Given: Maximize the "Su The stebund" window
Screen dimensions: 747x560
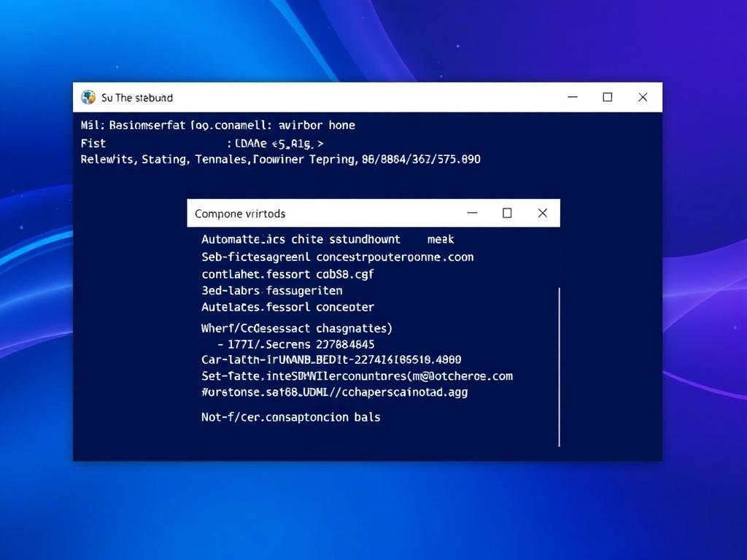Looking at the screenshot, I should pyautogui.click(x=607, y=97).
